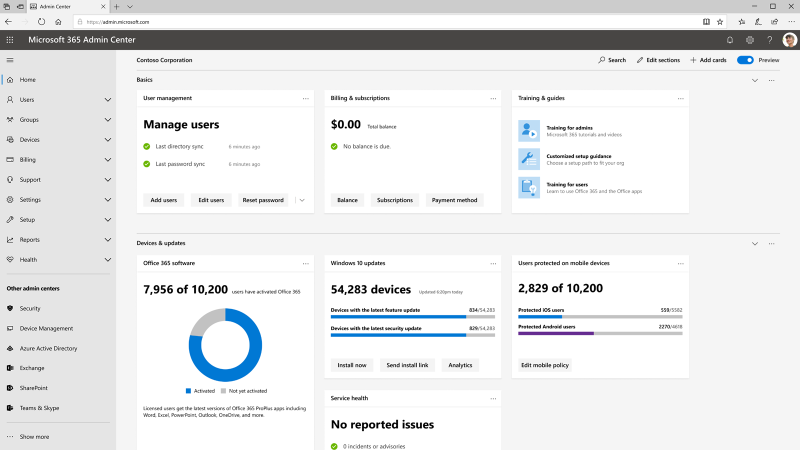Click the Home icon in sidebar
The width and height of the screenshot is (800, 450).
coord(10,80)
